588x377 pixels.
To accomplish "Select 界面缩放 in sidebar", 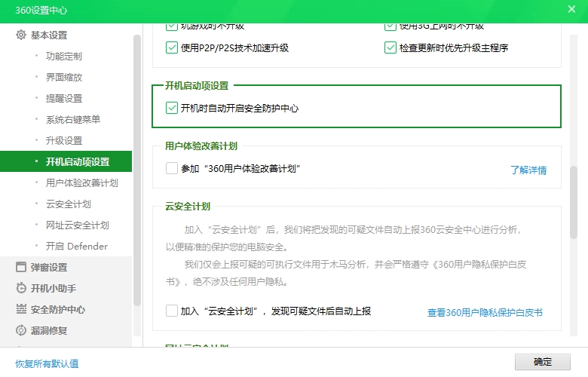I will point(64,77).
